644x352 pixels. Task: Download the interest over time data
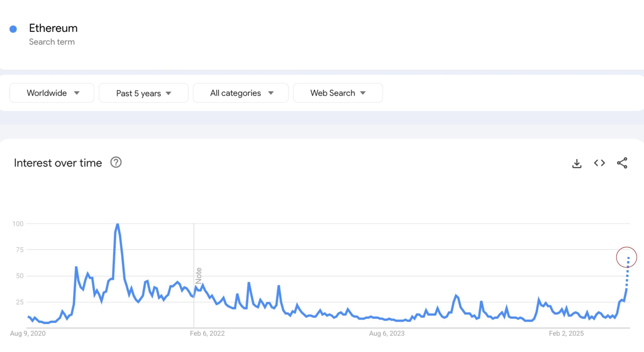point(577,163)
